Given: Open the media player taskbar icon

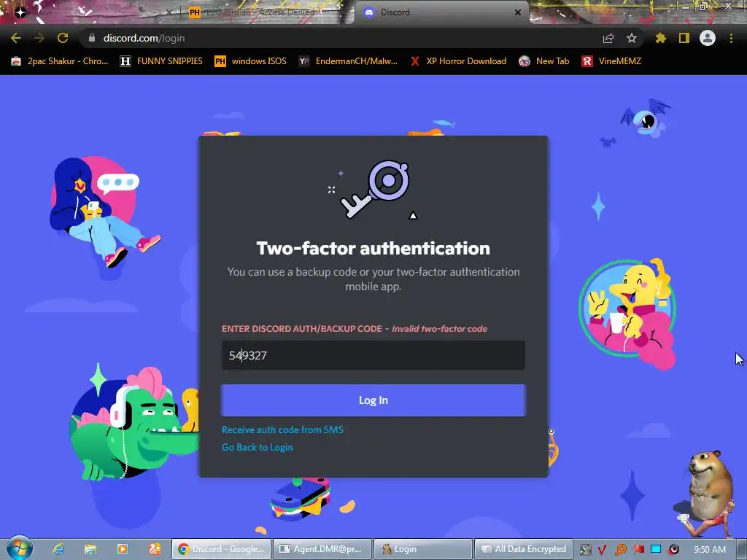Looking at the screenshot, I should [123, 549].
